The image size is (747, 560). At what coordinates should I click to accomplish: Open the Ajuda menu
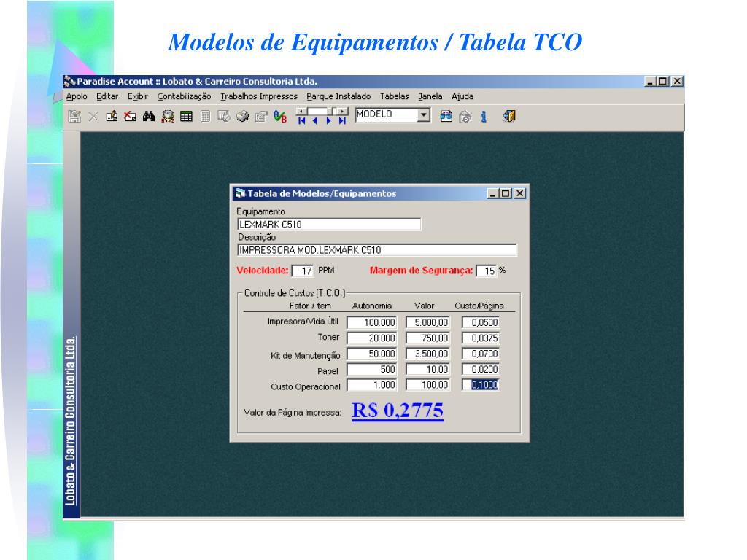coord(462,96)
